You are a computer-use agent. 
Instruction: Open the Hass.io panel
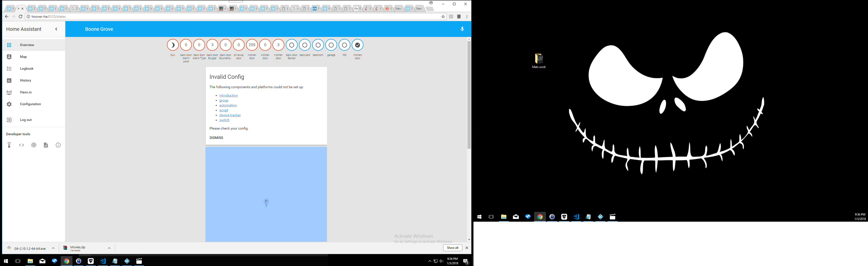click(x=26, y=92)
